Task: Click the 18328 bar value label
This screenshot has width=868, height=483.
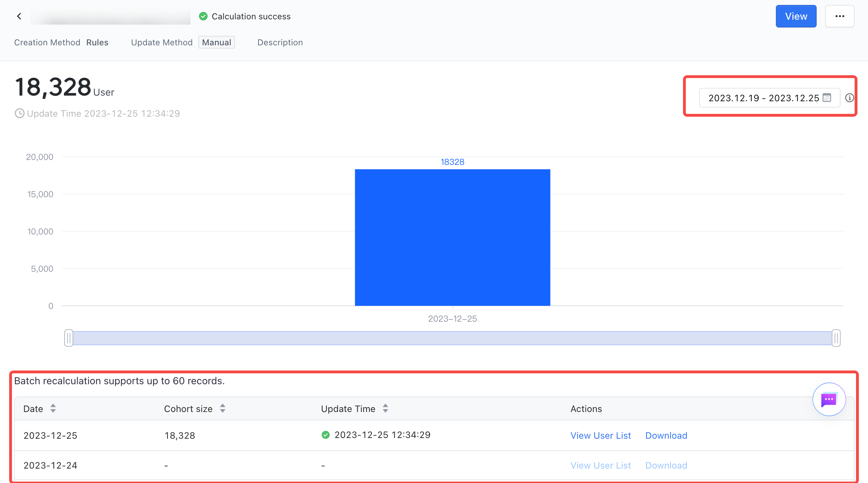Action: pos(452,162)
